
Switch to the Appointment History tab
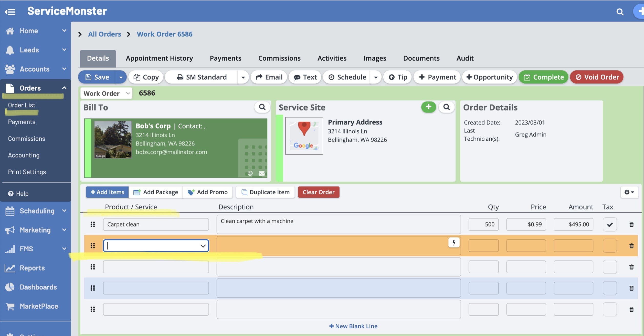tap(159, 58)
